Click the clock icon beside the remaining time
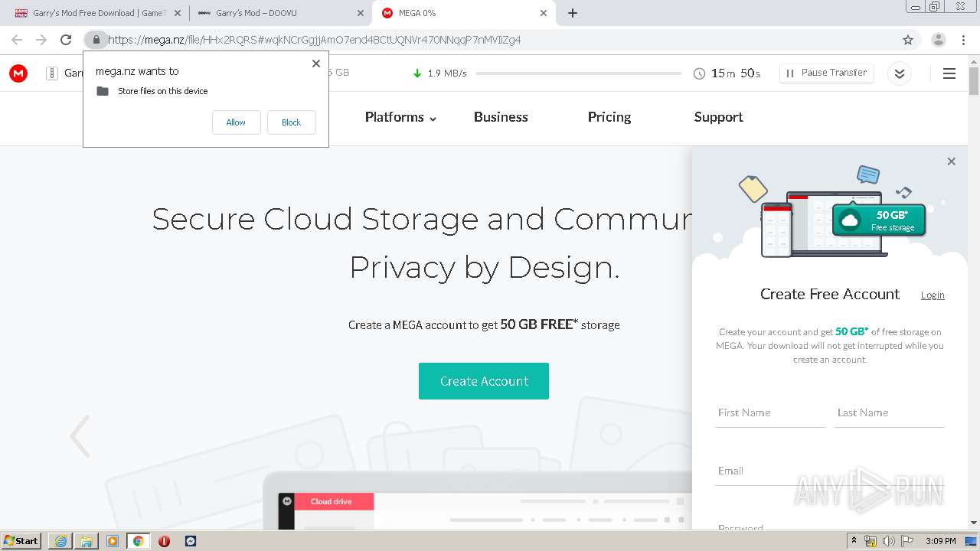The width and height of the screenshot is (980, 551). (699, 73)
